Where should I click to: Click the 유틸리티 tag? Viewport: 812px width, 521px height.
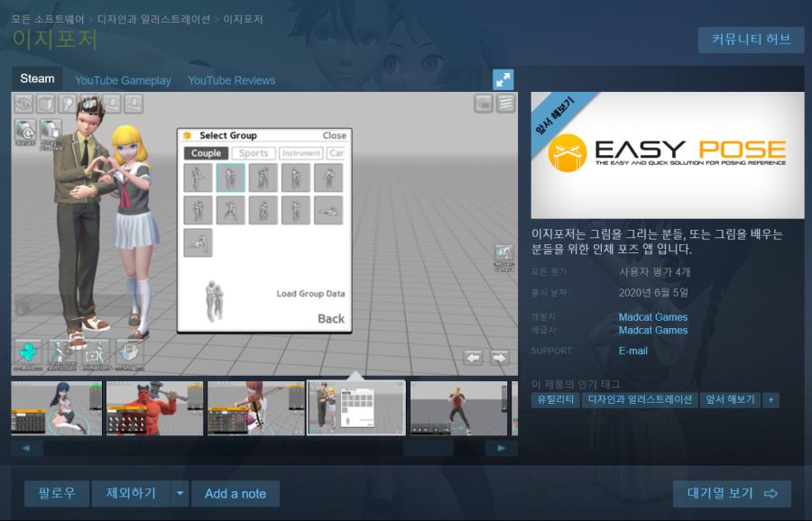555,399
